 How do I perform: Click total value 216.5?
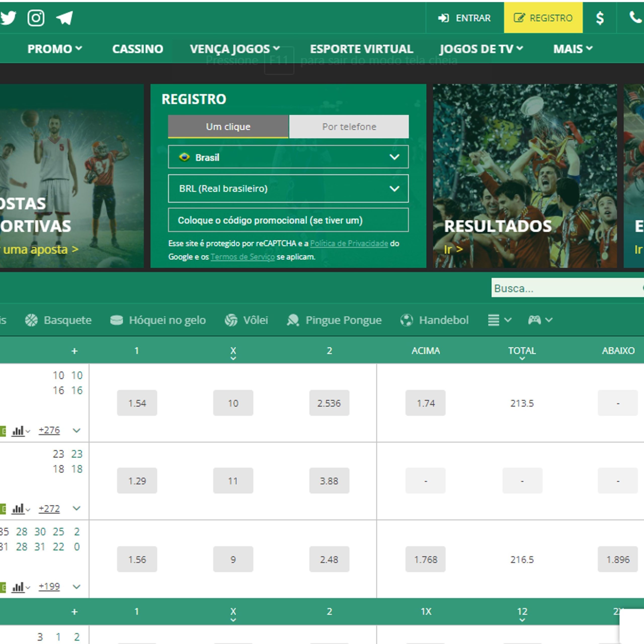522,559
